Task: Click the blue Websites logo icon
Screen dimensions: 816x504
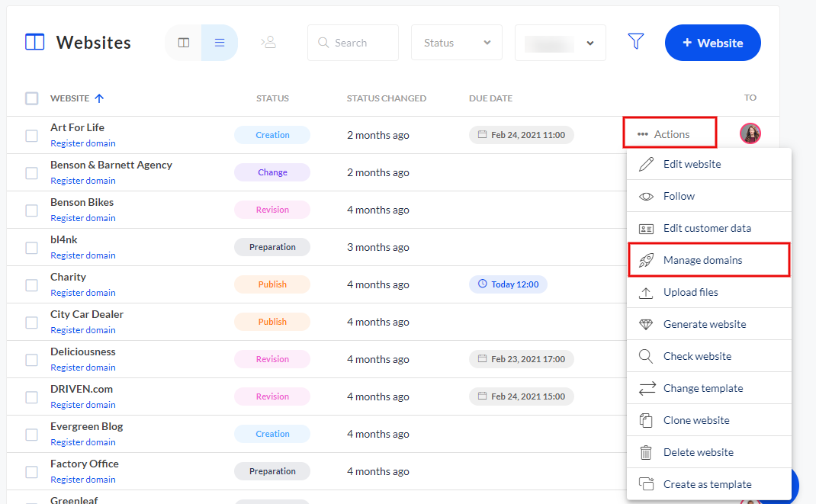Action: [x=34, y=41]
